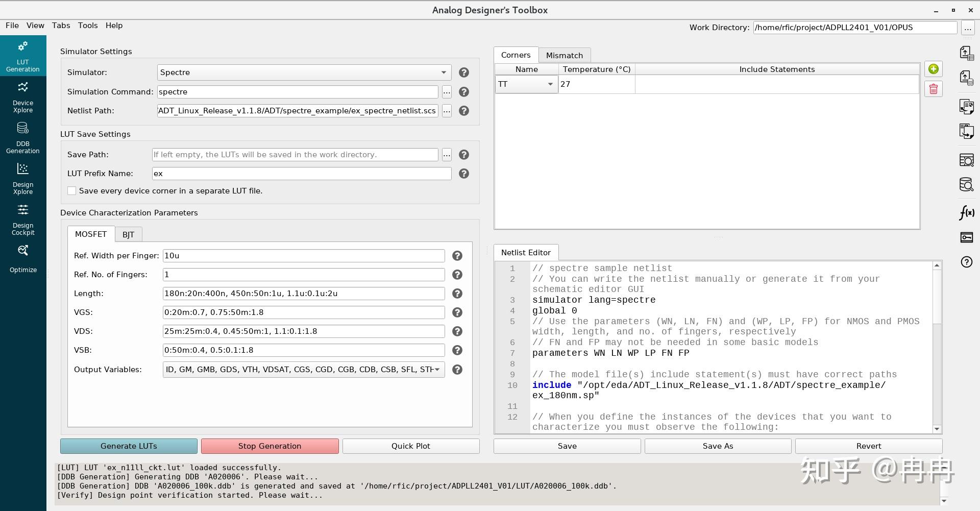Delete corner using red trash icon

[x=933, y=89]
